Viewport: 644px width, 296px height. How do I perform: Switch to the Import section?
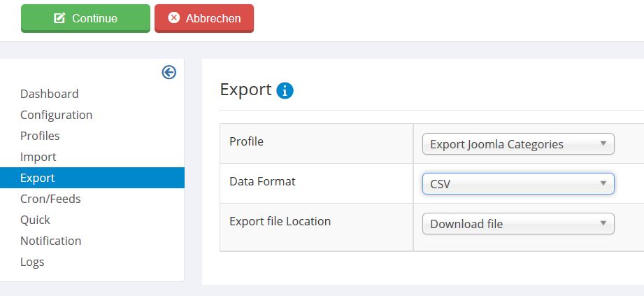pyautogui.click(x=38, y=157)
